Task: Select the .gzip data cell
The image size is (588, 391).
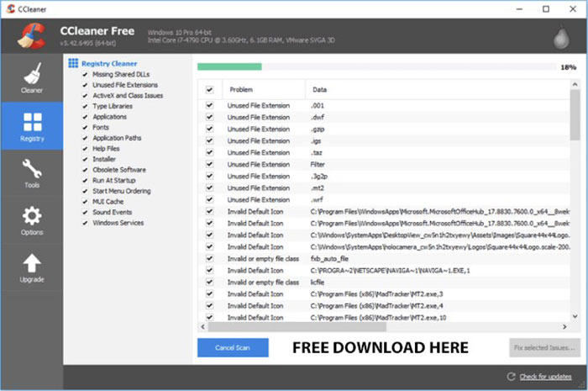Action: click(318, 129)
